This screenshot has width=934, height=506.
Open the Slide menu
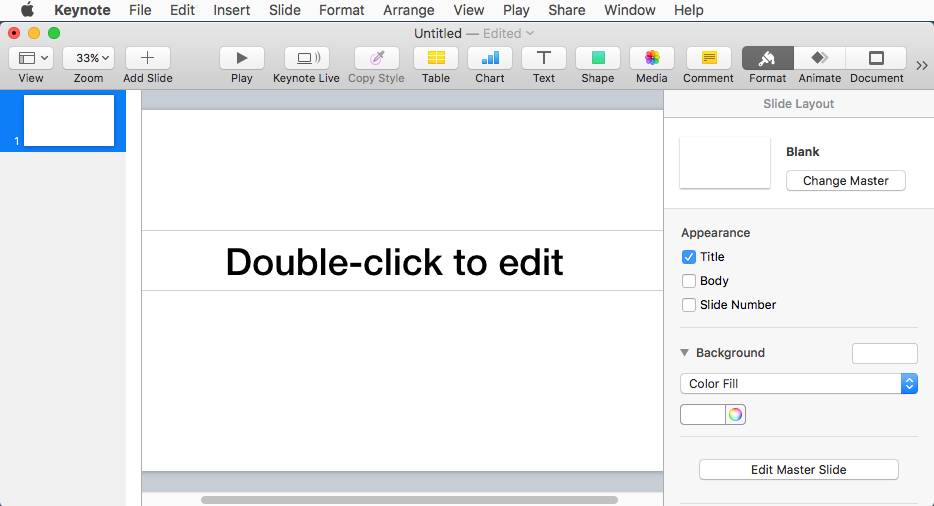[285, 10]
